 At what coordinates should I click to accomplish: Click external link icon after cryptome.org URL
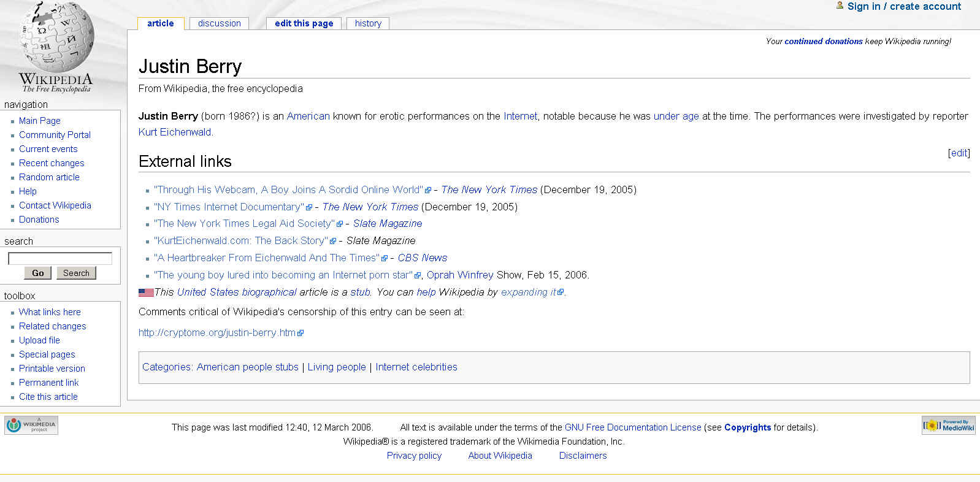click(301, 333)
